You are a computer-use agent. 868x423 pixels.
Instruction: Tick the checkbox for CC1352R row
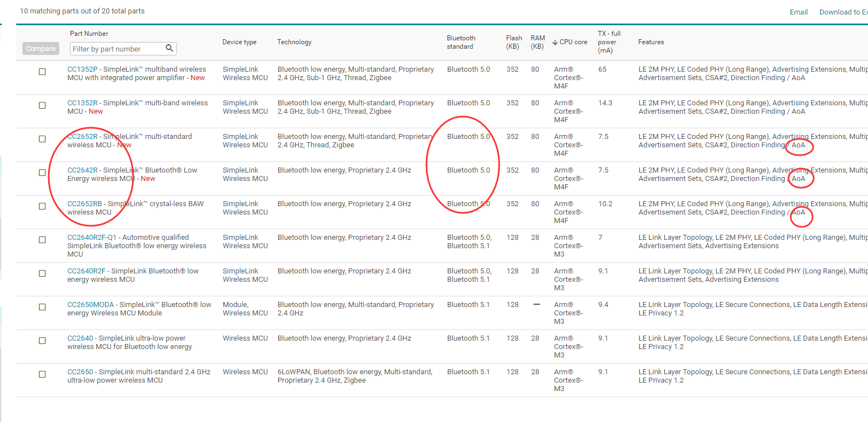pos(42,105)
